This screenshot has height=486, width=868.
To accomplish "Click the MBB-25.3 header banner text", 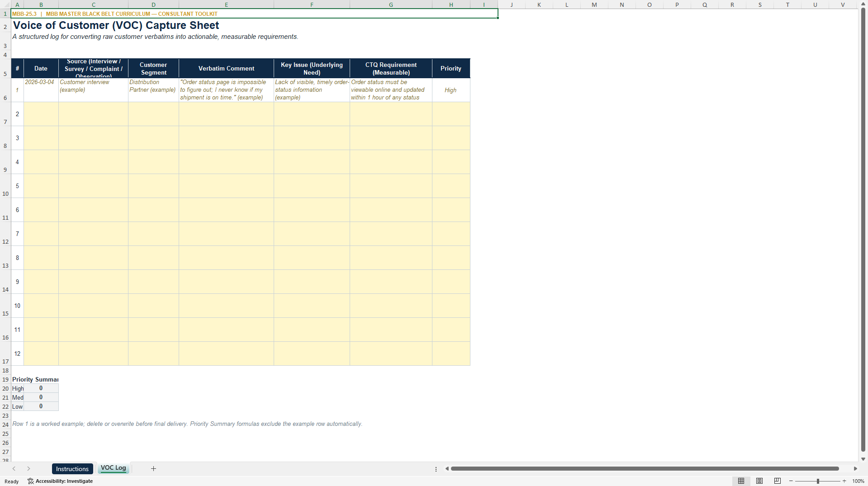I will [x=114, y=14].
